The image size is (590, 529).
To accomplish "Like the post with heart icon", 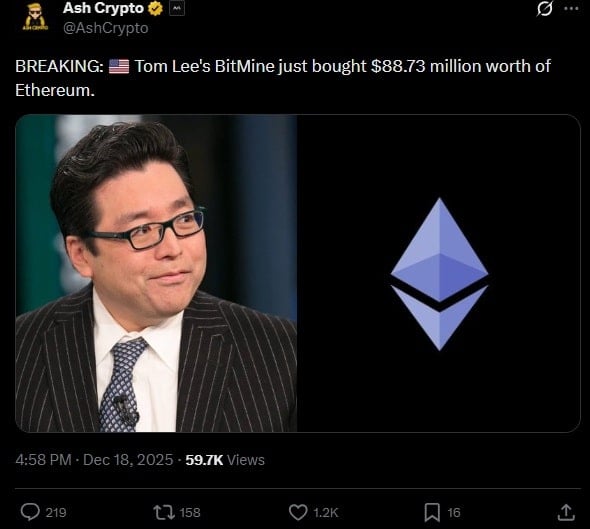I will [x=298, y=512].
